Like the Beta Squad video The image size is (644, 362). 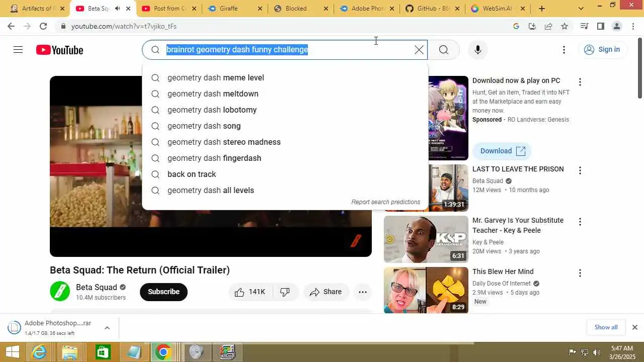(x=250, y=292)
